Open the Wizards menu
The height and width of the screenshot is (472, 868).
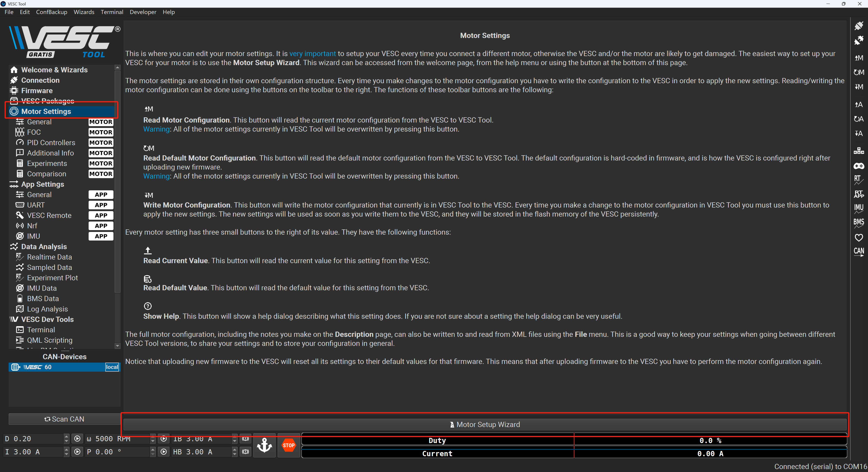84,12
